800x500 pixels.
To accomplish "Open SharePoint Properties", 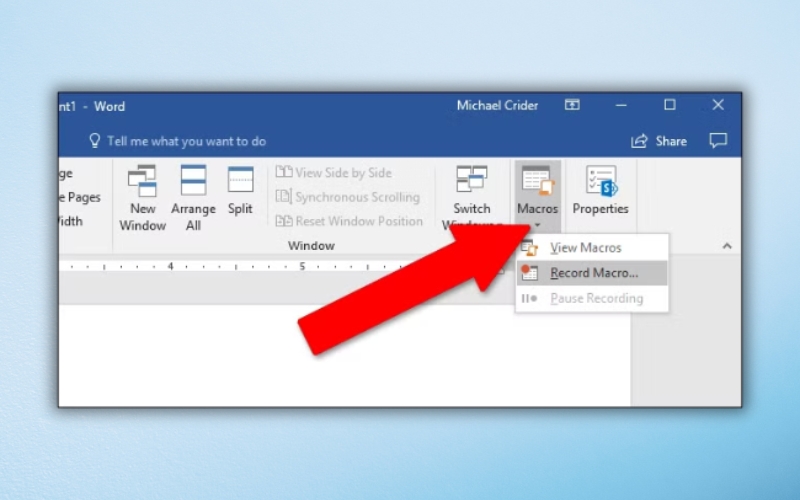I will (601, 190).
